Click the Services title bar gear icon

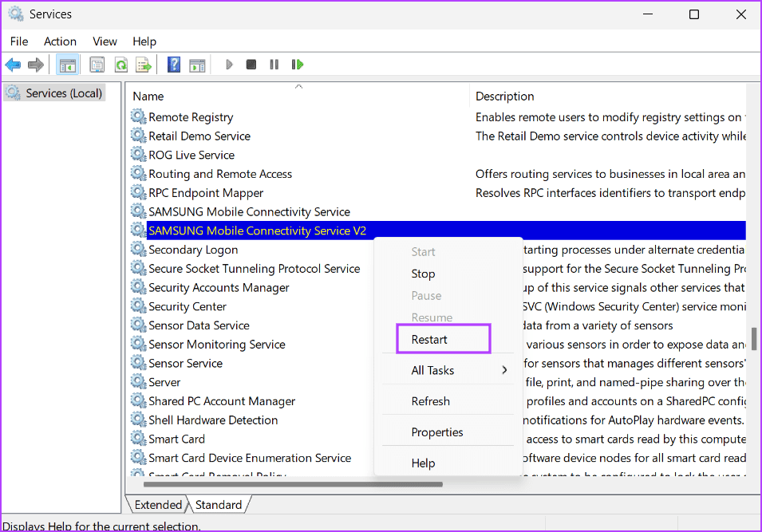coord(15,14)
